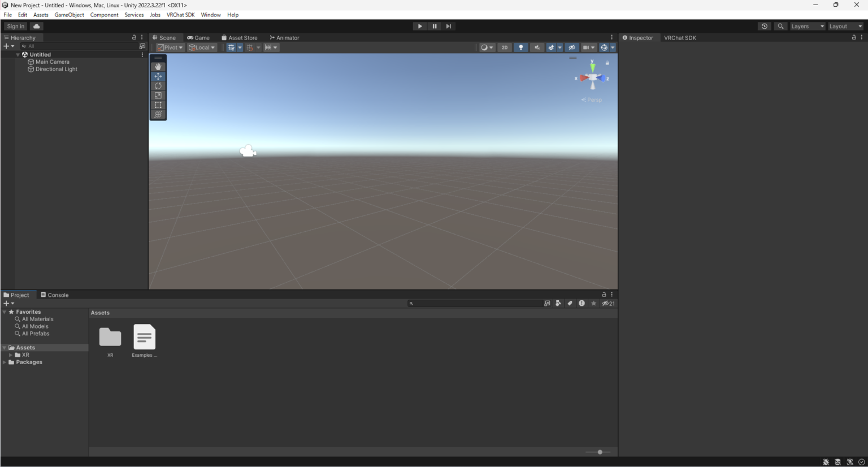Expand the Packages folder in the Project panel
Screen dimensions: 868x467
[x=5, y=362]
